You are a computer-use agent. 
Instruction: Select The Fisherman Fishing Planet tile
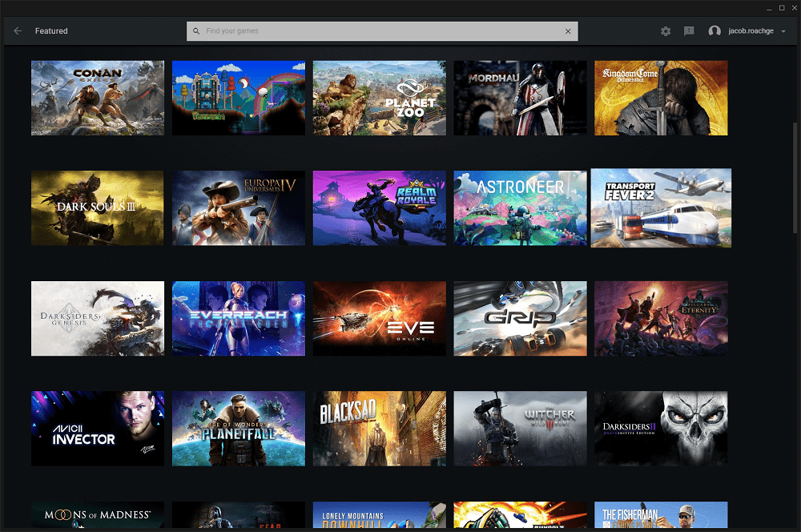(x=661, y=514)
